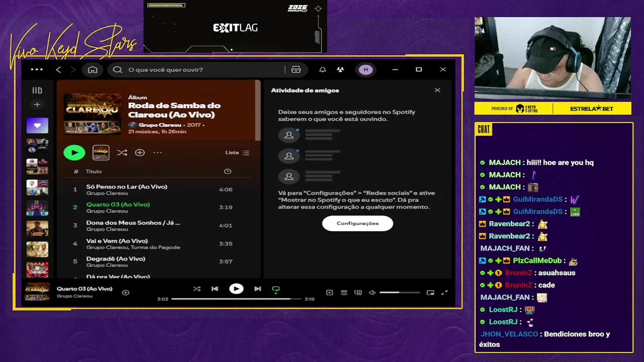The width and height of the screenshot is (644, 362).
Task: Go forward with the right arrow
Action: [x=72, y=70]
